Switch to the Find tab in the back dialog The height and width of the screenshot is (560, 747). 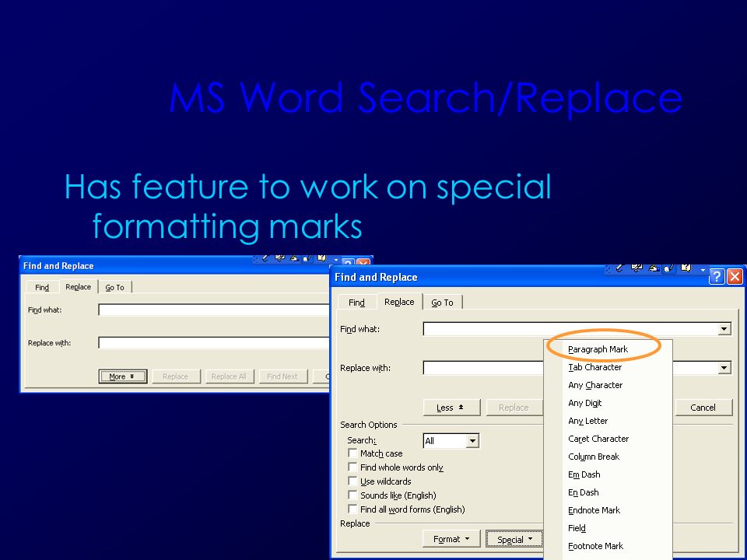42,287
